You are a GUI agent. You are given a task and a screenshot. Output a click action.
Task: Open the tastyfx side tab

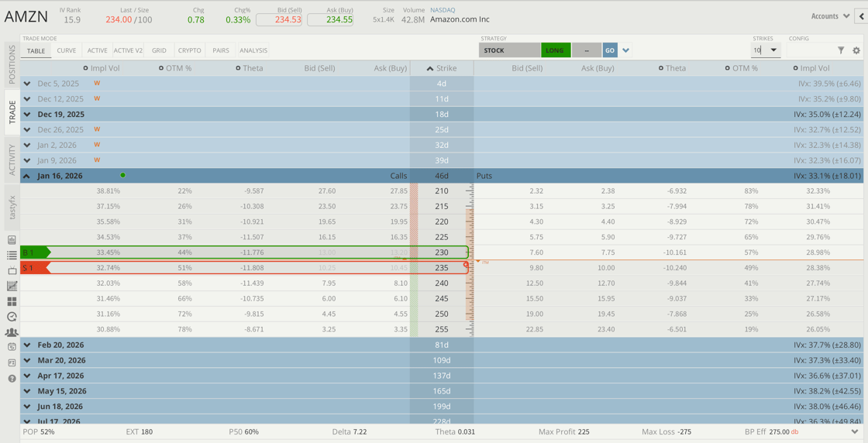(x=12, y=206)
